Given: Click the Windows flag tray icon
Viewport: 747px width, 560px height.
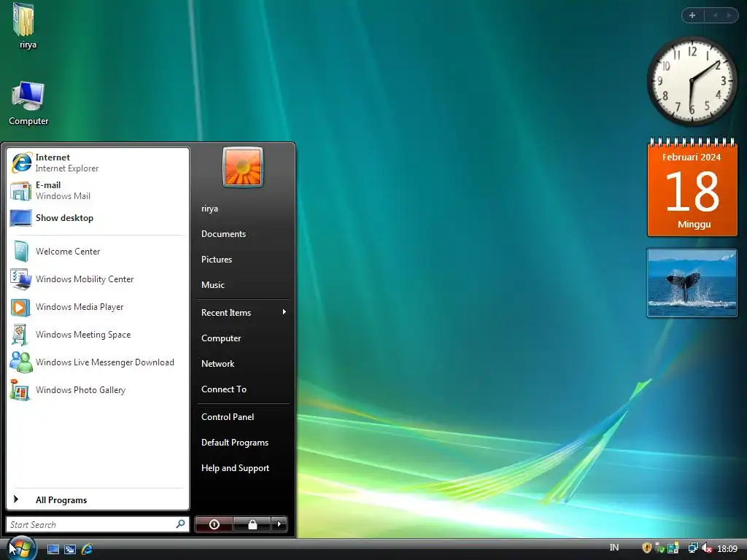Looking at the screenshot, I should (673, 548).
